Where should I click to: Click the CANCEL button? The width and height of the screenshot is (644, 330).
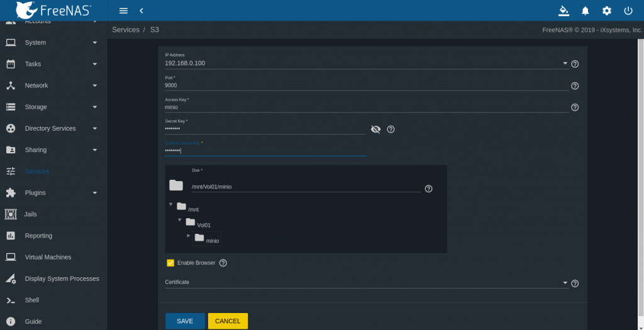[x=228, y=321]
